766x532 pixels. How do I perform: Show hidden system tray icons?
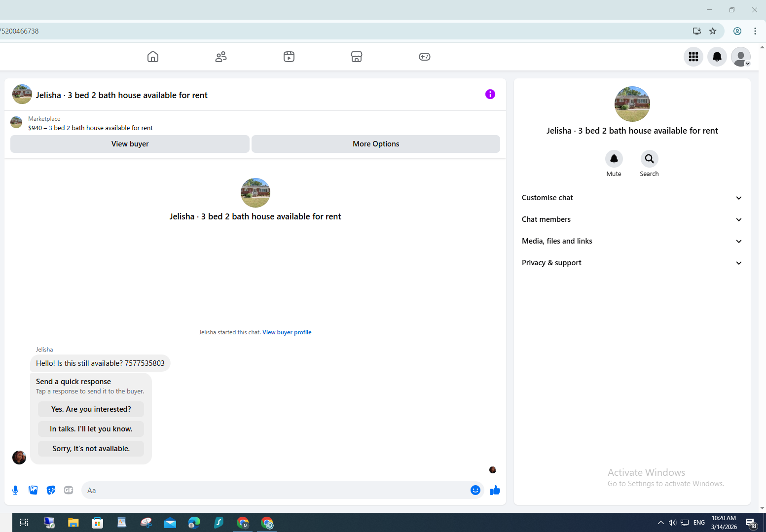coord(661,523)
